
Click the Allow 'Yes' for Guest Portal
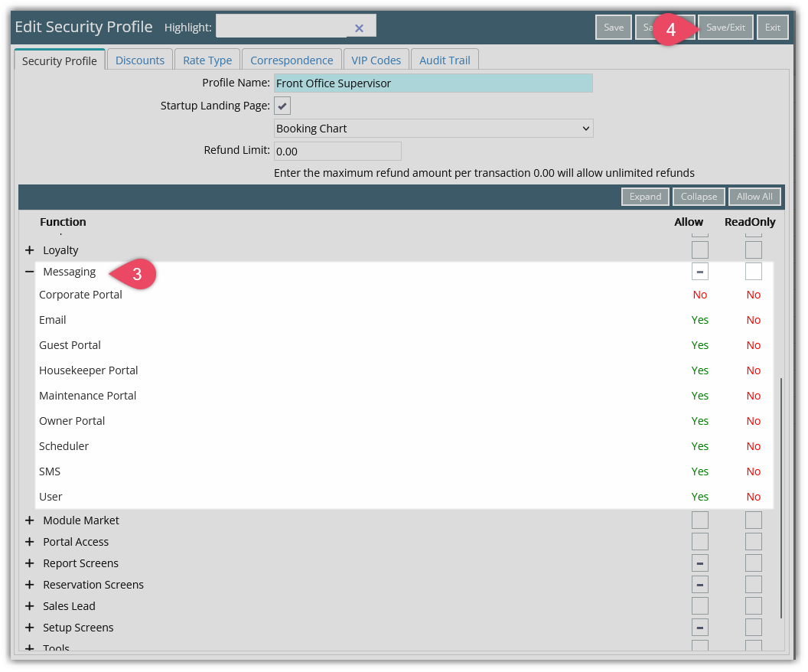[700, 346]
